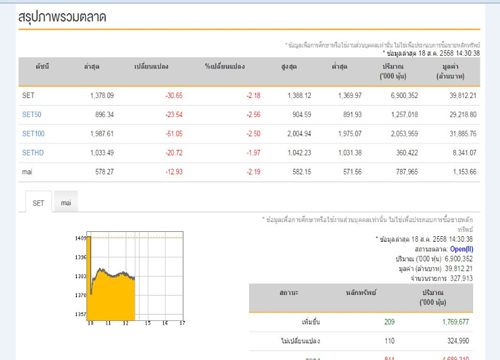Select mai last value 578.27

[x=104, y=172]
